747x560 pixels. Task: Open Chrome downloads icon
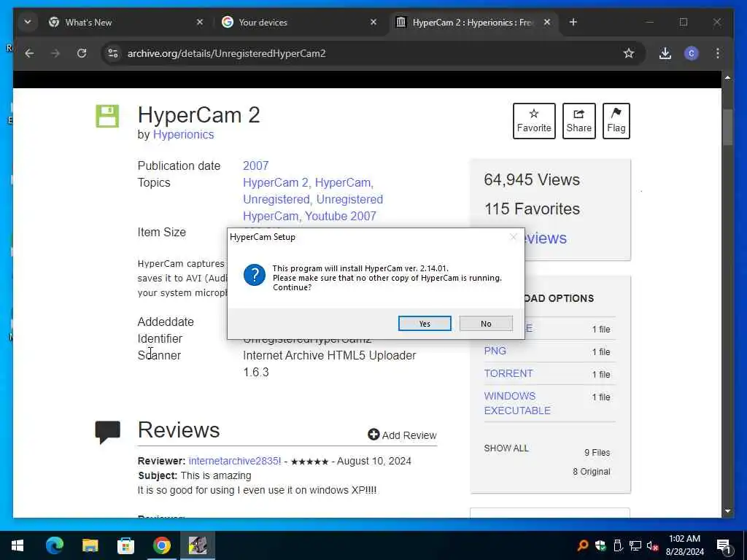pyautogui.click(x=665, y=53)
